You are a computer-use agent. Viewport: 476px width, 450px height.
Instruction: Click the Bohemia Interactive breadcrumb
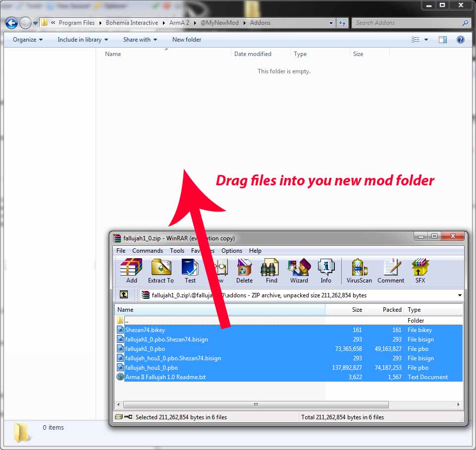click(x=132, y=23)
